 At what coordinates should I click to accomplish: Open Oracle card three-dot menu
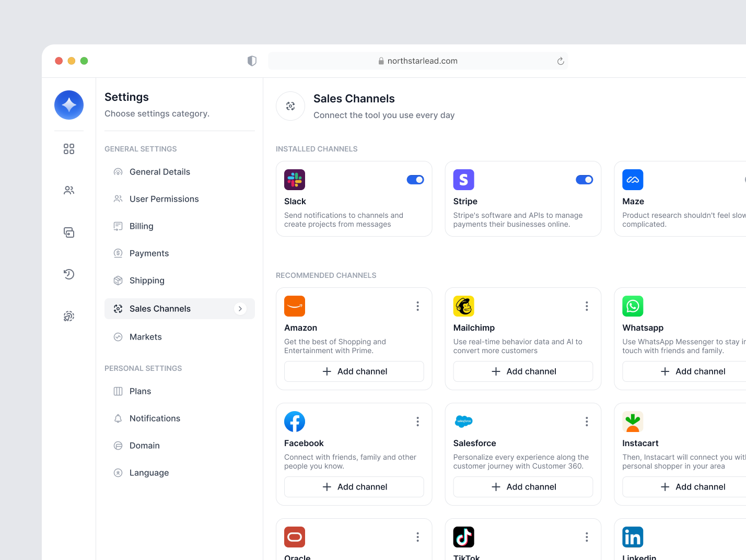coord(417,537)
